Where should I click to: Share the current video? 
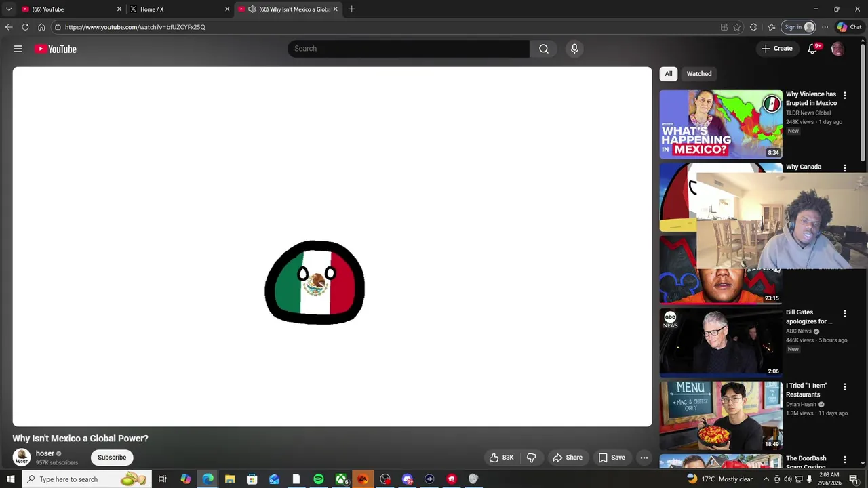568,457
